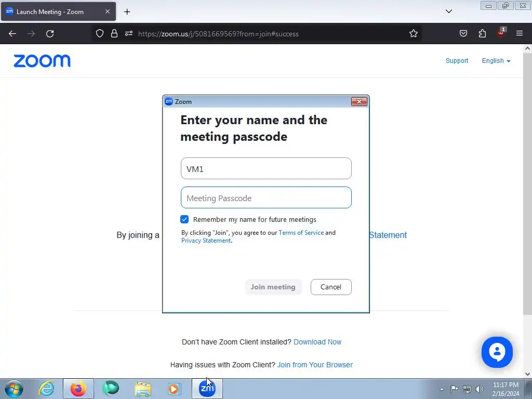The height and width of the screenshot is (399, 532).
Task: View site security via the padlock icon
Action: (x=114, y=34)
